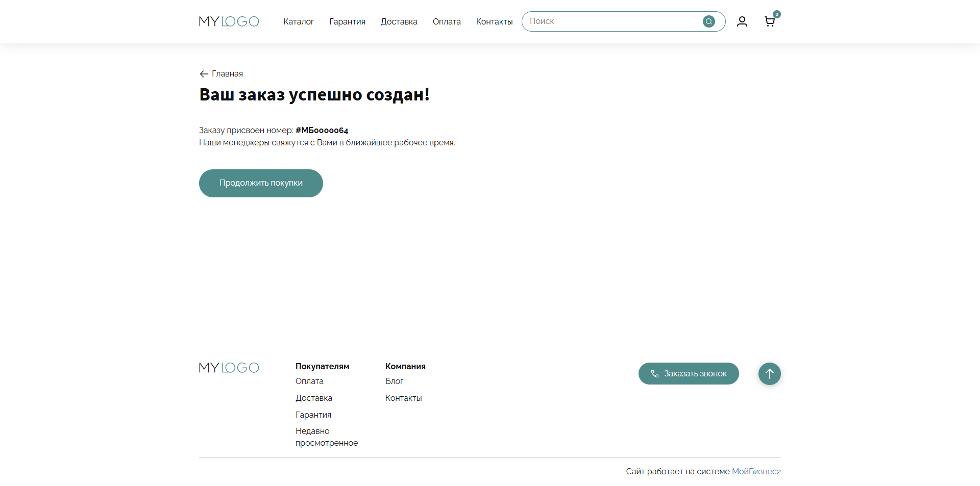Open Недавно просмотренное in the footer
Image resolution: width=980 pixels, height=486 pixels.
(326, 437)
